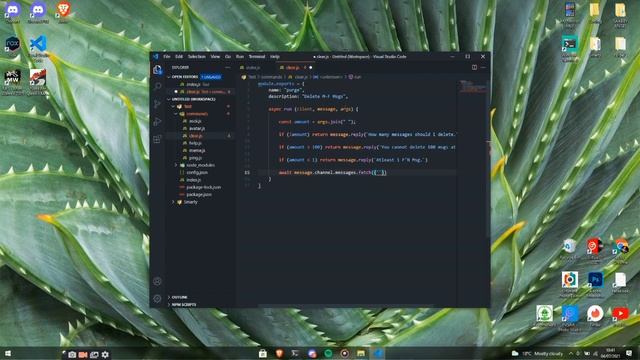Open the Accounts icon in activity bar
This screenshot has width=640, height=360.
157,281
